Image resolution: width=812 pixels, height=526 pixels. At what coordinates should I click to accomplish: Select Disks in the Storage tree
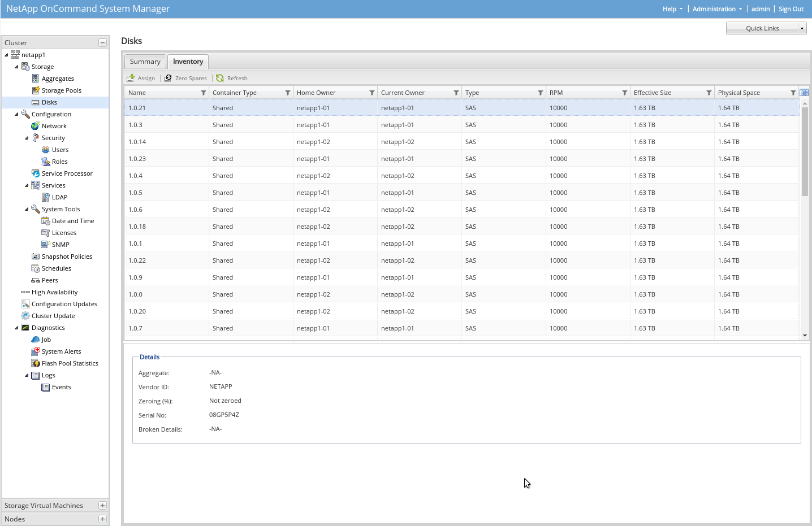[x=49, y=102]
